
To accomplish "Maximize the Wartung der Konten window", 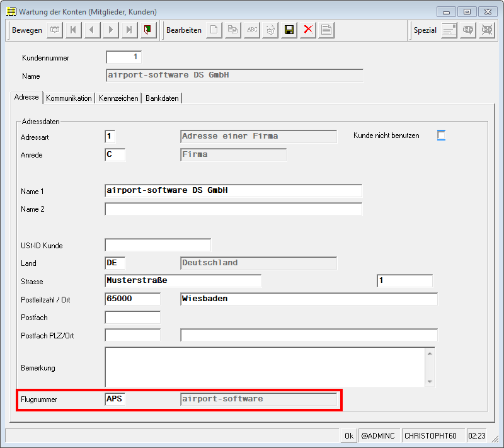I will click(467, 11).
